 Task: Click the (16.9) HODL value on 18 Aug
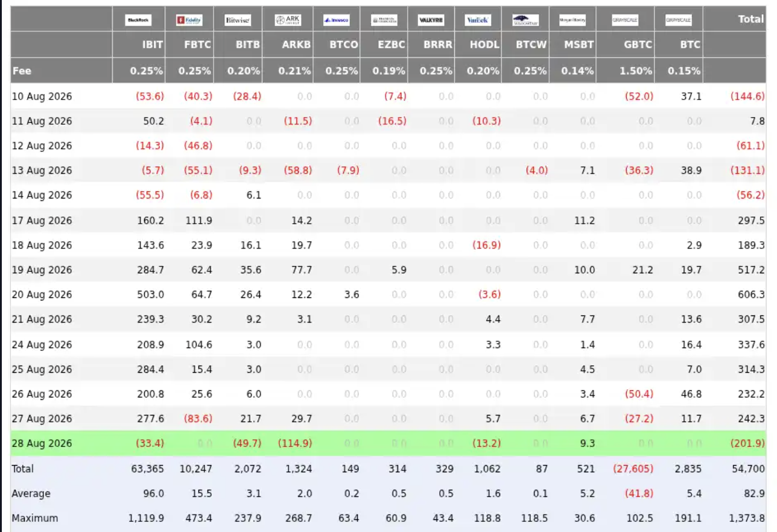487,245
